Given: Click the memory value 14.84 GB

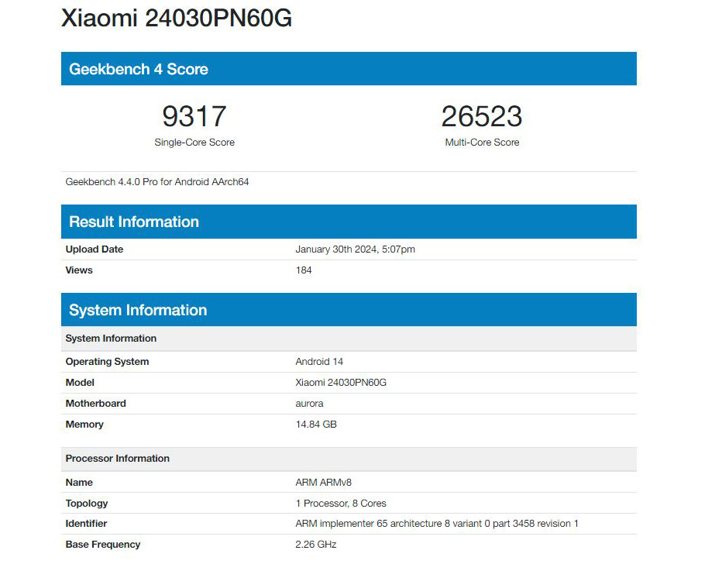Looking at the screenshot, I should pyautogui.click(x=316, y=425).
